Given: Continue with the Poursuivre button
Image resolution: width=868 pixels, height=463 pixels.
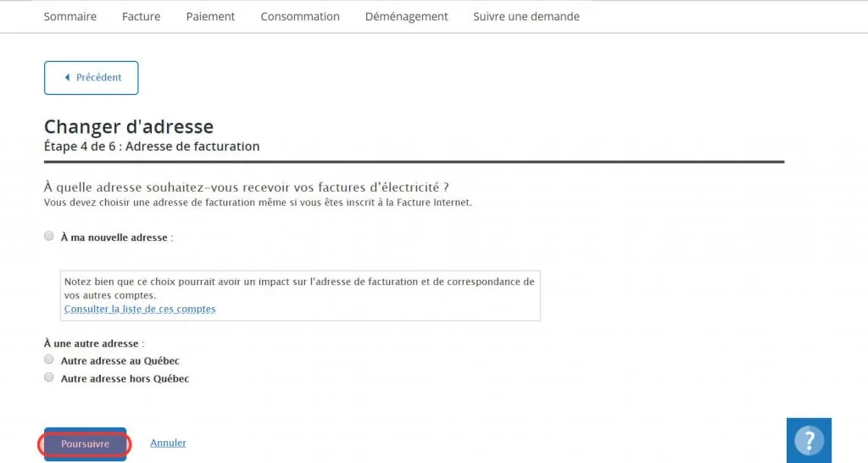Looking at the screenshot, I should (86, 444).
